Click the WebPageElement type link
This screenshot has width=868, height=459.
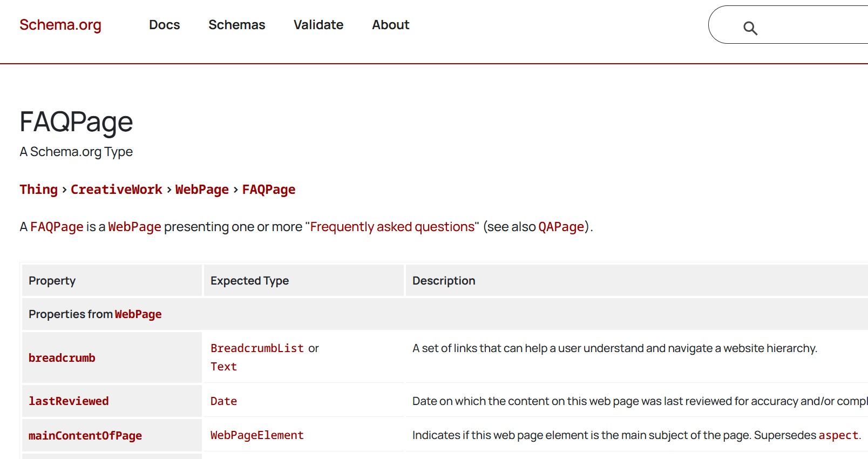pyautogui.click(x=257, y=435)
